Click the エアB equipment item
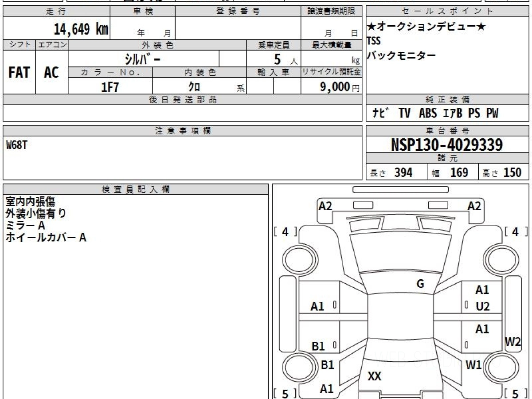This screenshot has height=399, width=532. 453,113
